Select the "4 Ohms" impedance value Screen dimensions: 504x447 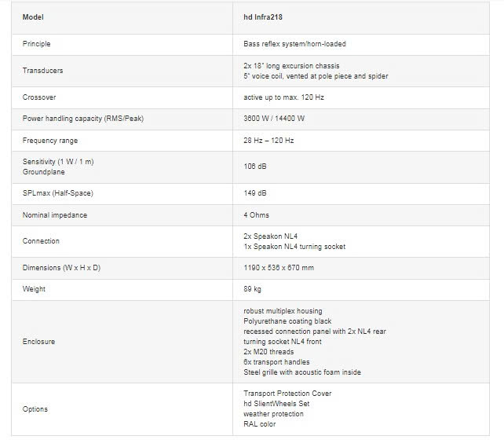pos(256,214)
